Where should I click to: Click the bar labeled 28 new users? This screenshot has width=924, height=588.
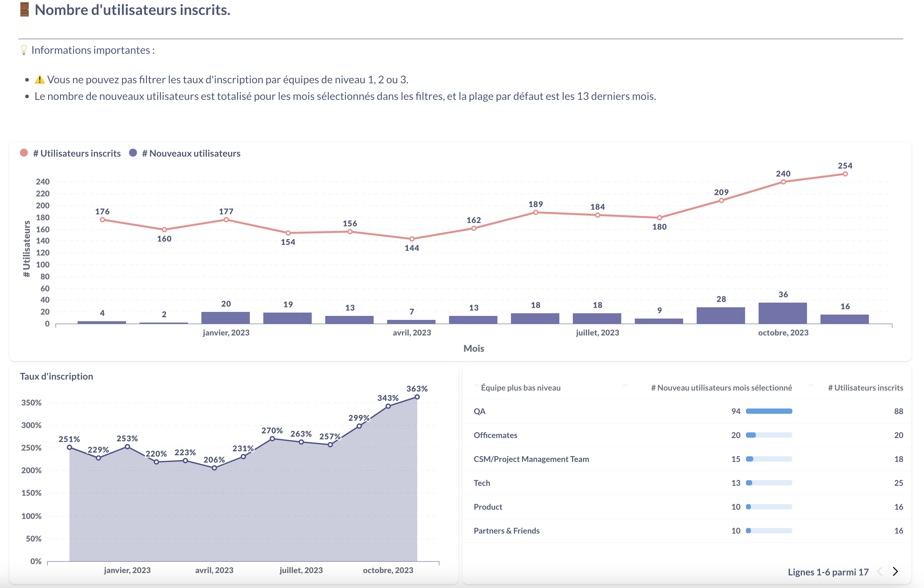tap(721, 316)
